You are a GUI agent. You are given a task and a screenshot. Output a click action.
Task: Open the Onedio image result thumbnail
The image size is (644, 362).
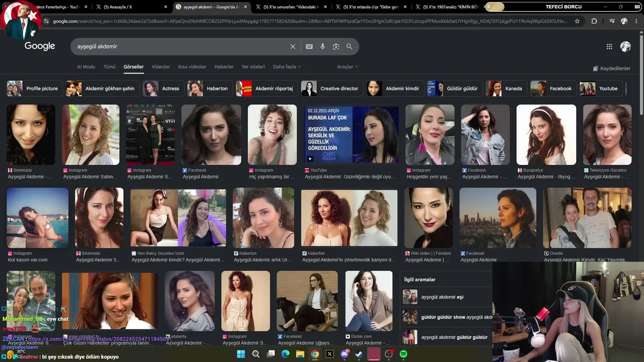coord(587,218)
